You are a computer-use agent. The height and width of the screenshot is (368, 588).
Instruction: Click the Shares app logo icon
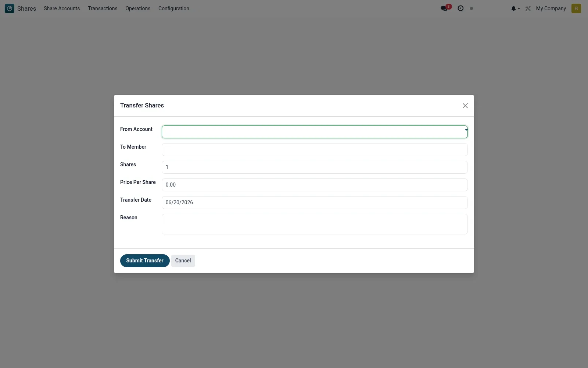pyautogui.click(x=10, y=8)
